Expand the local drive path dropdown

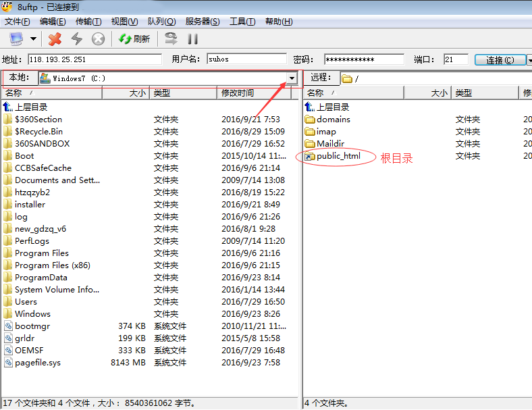click(292, 78)
